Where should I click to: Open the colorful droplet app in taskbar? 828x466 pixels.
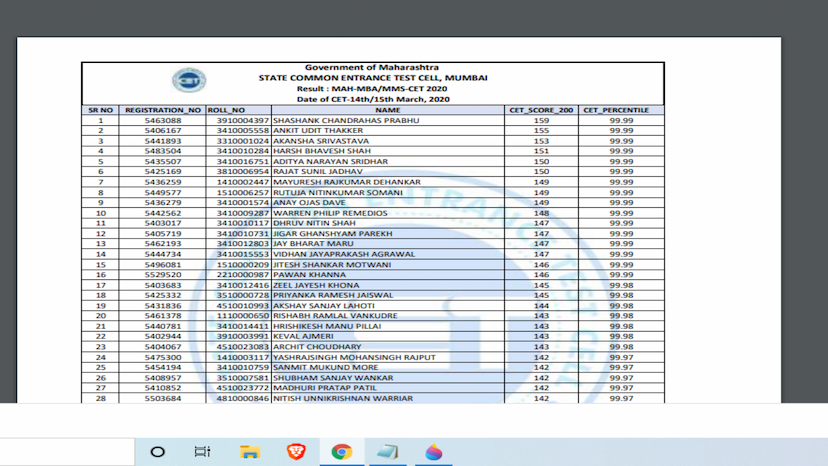434,452
